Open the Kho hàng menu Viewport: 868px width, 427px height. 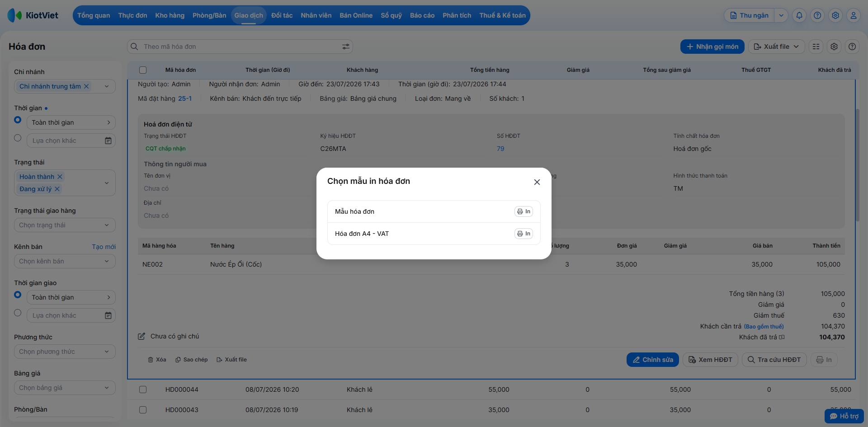click(170, 15)
